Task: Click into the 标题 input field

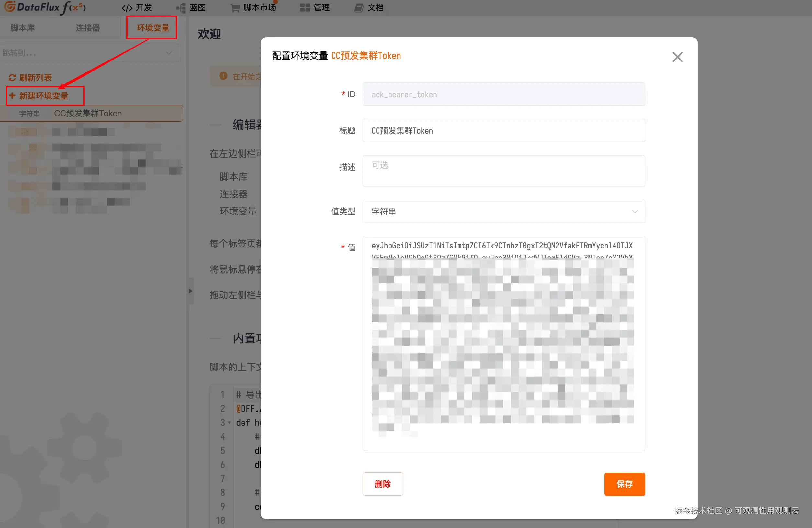Action: click(503, 131)
